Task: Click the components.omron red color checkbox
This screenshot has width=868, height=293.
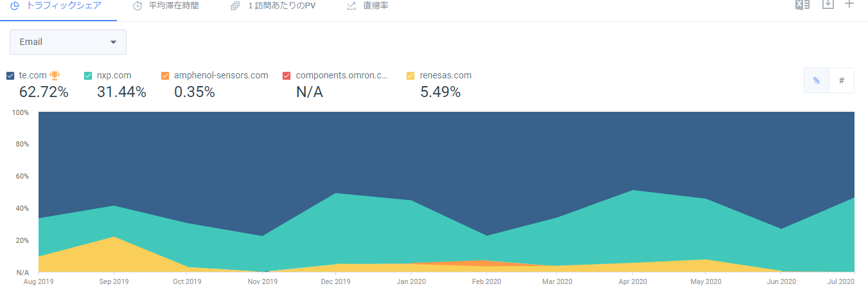Action: 287,76
